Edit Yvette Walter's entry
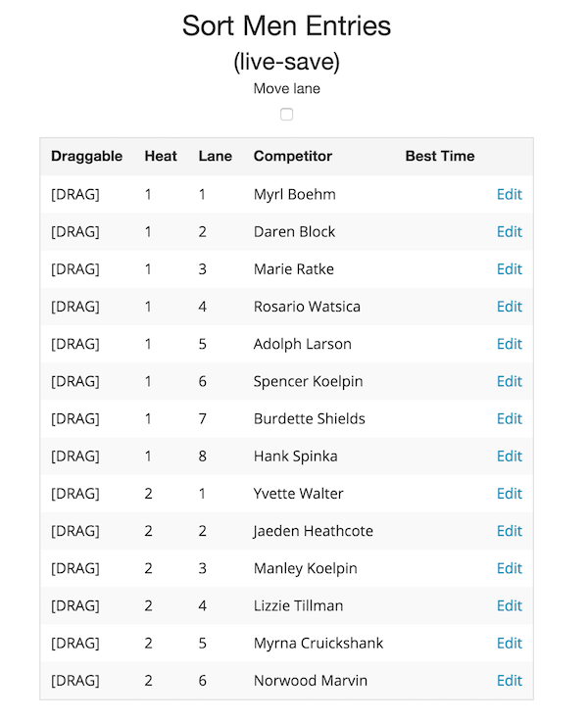The width and height of the screenshot is (588, 720). pyautogui.click(x=509, y=494)
